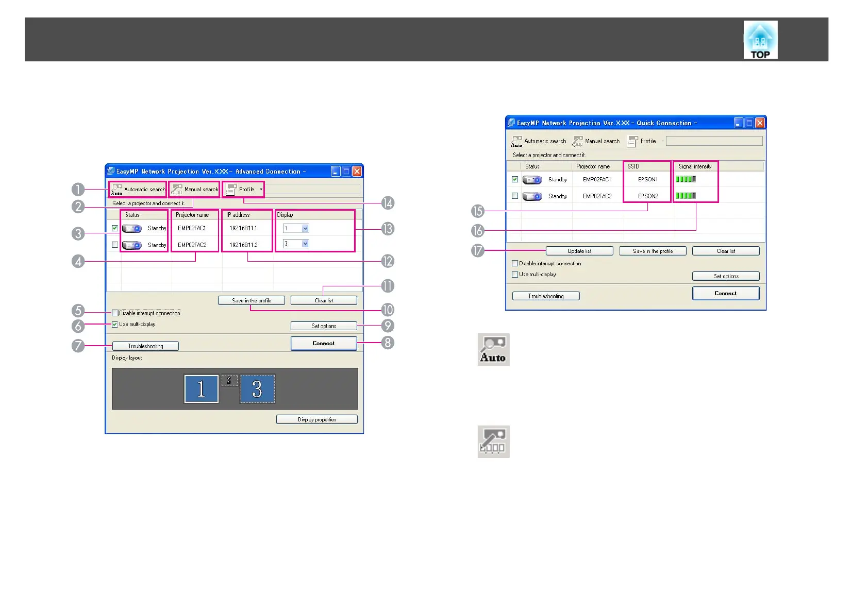Click Clear list in Advanced Connection window
The image size is (868, 613).
(324, 300)
